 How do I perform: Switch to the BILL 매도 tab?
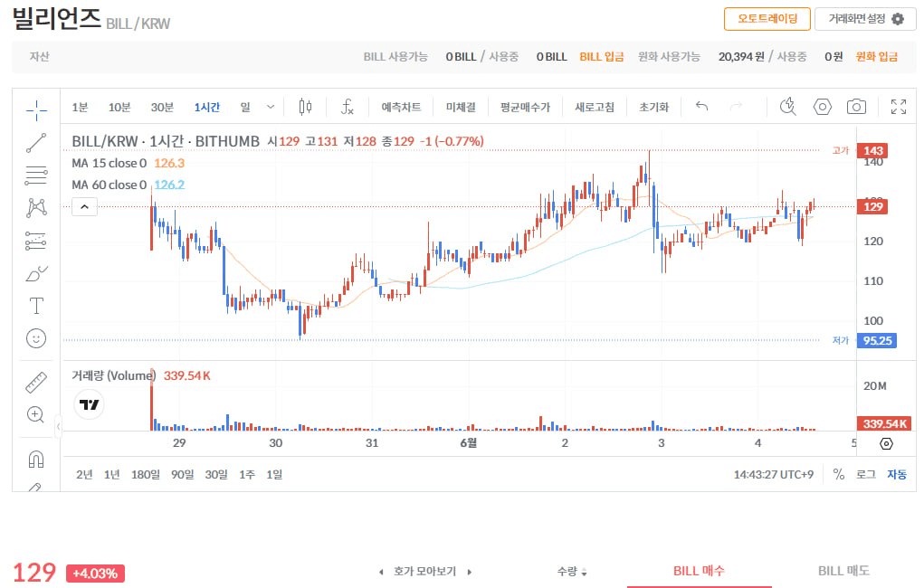[x=843, y=570]
